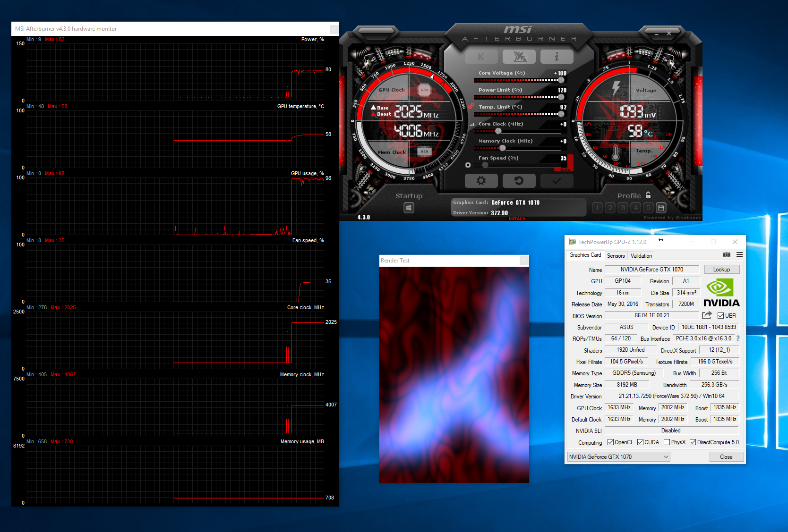Click the BIOS Version field
The width and height of the screenshot is (788, 532).
click(x=652, y=315)
